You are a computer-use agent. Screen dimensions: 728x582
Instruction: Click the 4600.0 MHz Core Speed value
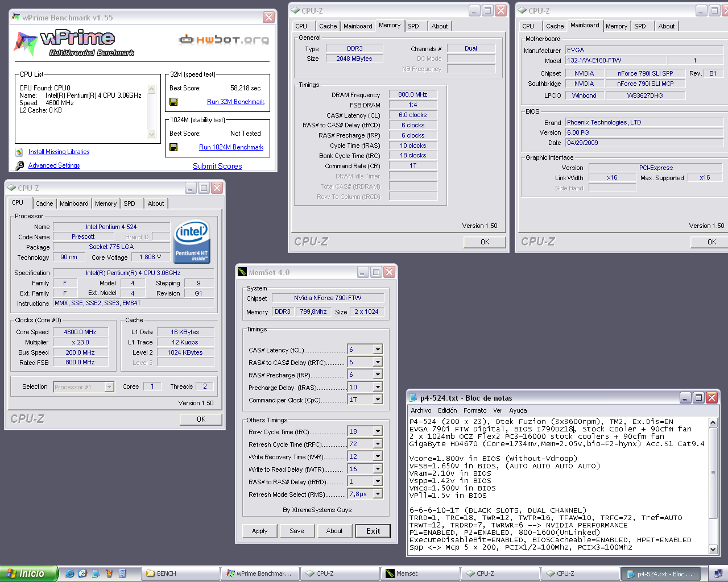pyautogui.click(x=80, y=332)
